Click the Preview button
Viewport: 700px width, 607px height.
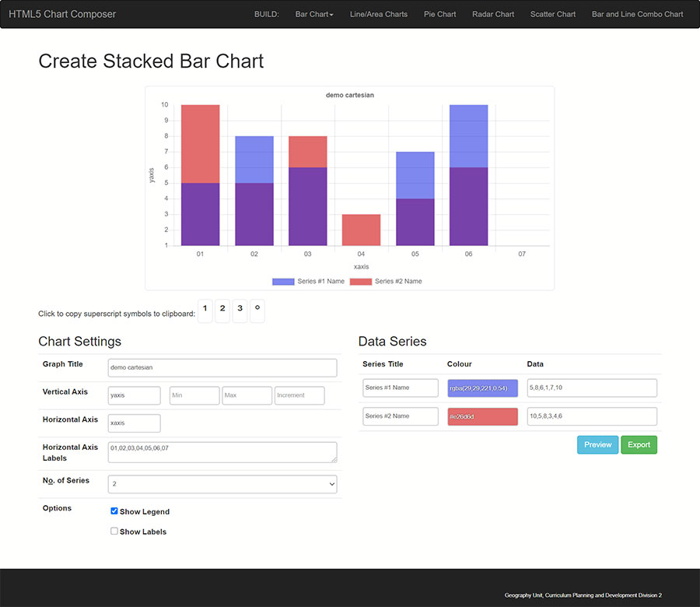(x=597, y=445)
